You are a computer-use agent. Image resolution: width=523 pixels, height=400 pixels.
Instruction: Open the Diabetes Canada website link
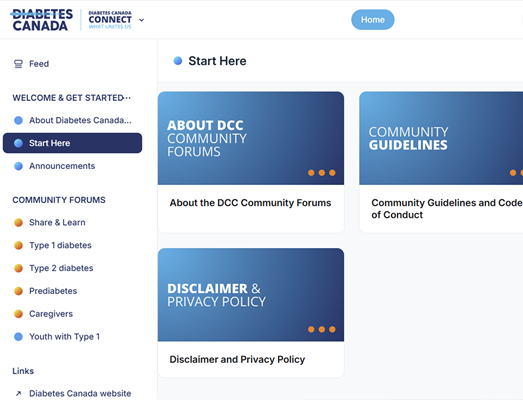(x=80, y=393)
